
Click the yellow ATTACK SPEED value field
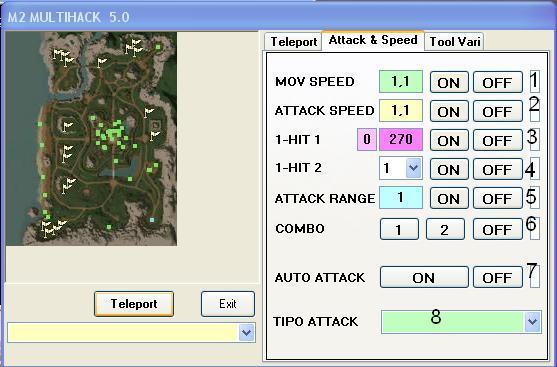click(401, 110)
